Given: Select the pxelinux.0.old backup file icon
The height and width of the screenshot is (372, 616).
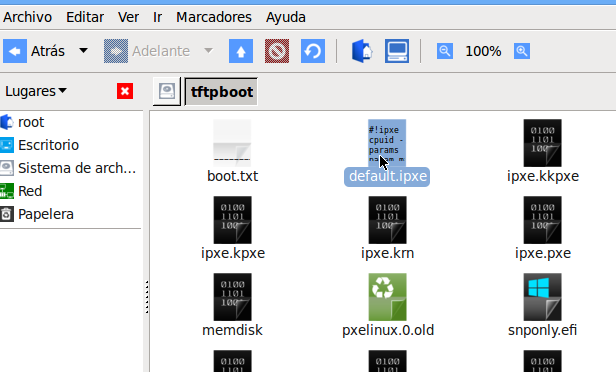Looking at the screenshot, I should [x=387, y=297].
